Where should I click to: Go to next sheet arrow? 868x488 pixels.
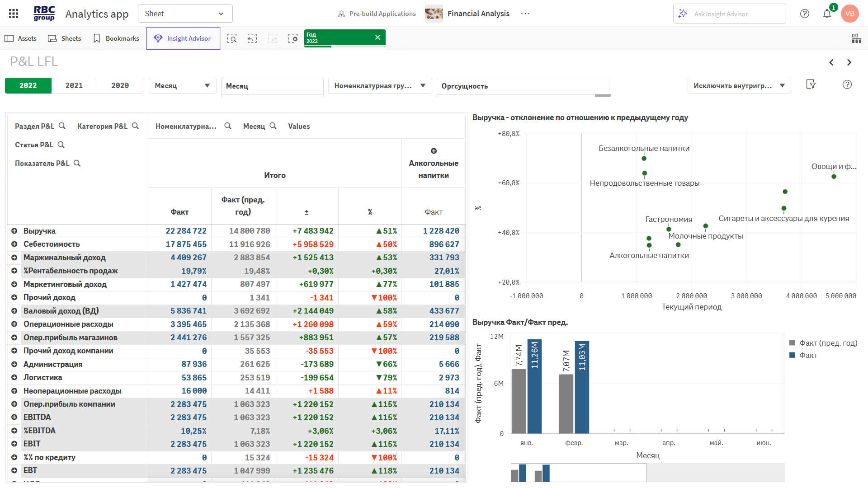tap(849, 62)
